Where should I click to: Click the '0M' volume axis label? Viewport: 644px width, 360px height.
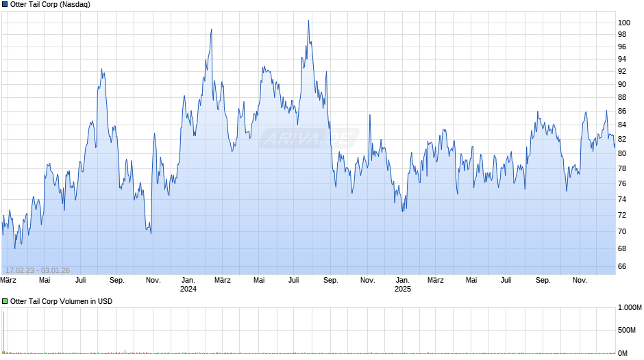pos(623,353)
